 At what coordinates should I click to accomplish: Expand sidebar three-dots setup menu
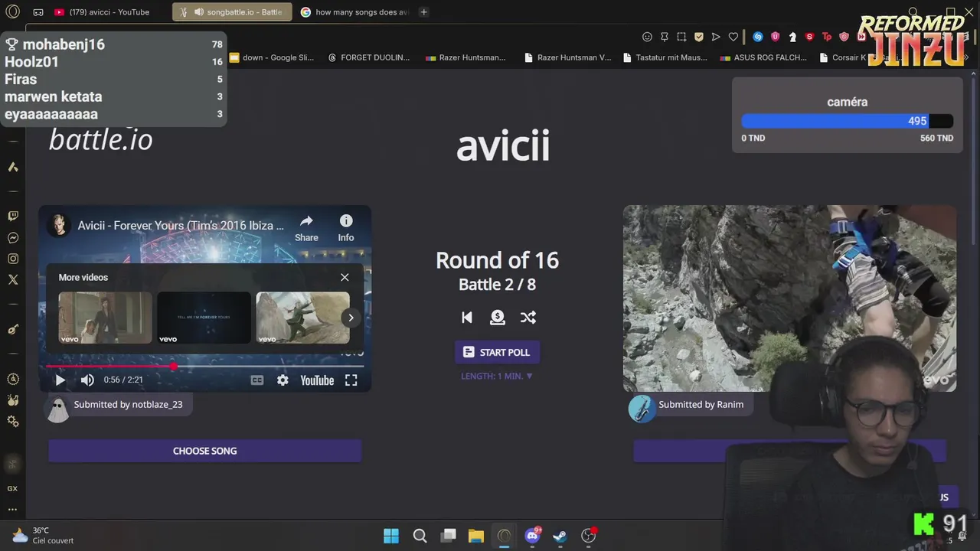12,508
